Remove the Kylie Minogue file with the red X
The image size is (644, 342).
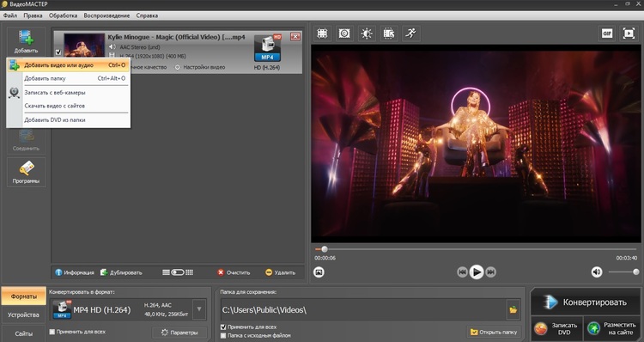coord(295,37)
